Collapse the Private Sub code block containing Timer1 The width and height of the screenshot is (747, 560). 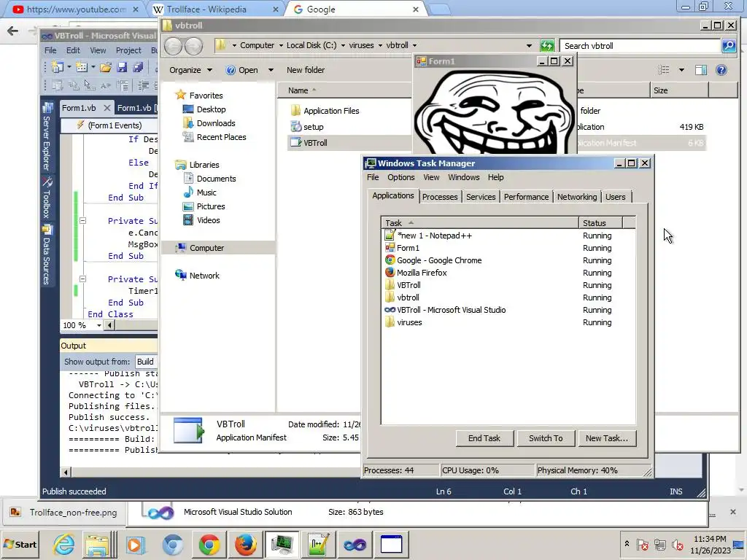coord(82,279)
